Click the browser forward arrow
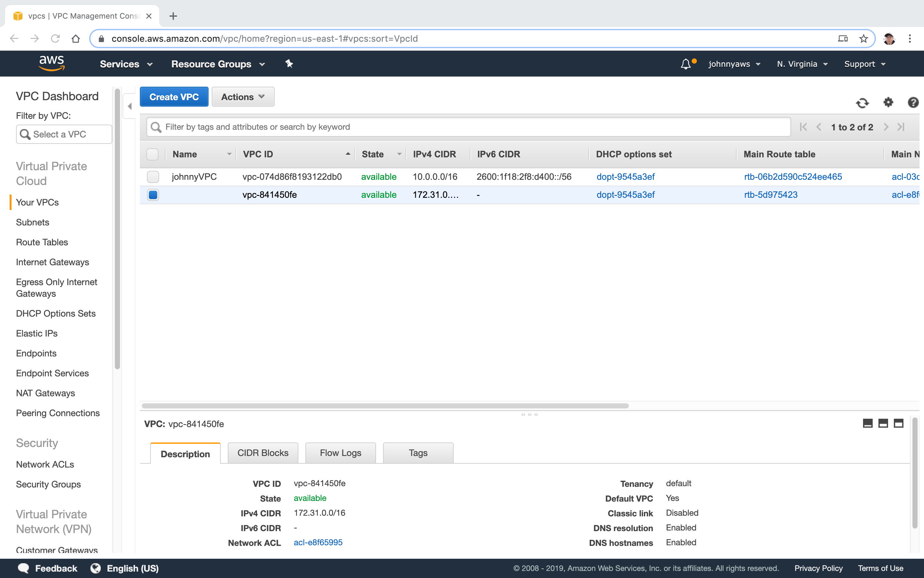The image size is (924, 578). click(35, 39)
